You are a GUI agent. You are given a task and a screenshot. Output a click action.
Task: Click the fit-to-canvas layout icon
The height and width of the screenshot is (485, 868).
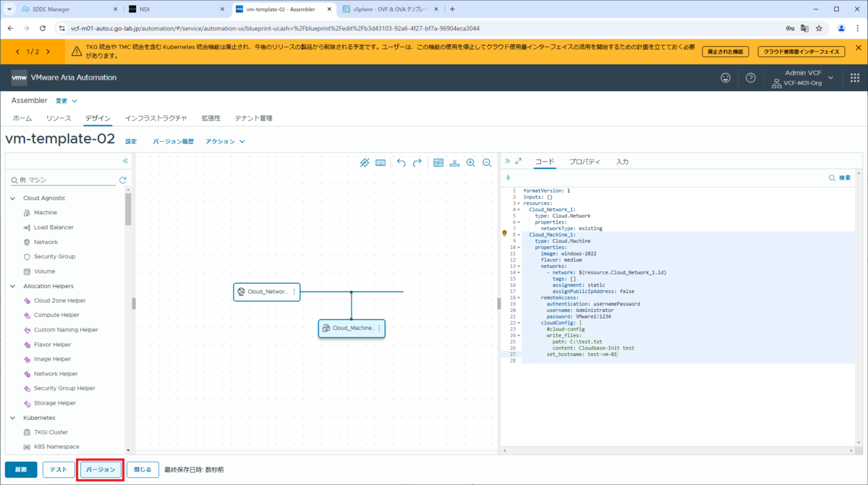click(438, 163)
